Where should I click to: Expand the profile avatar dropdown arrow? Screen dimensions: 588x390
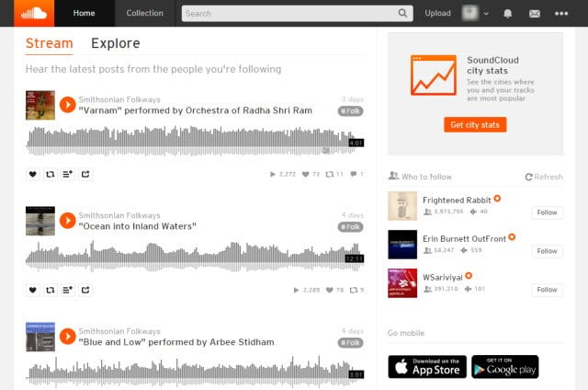486,14
